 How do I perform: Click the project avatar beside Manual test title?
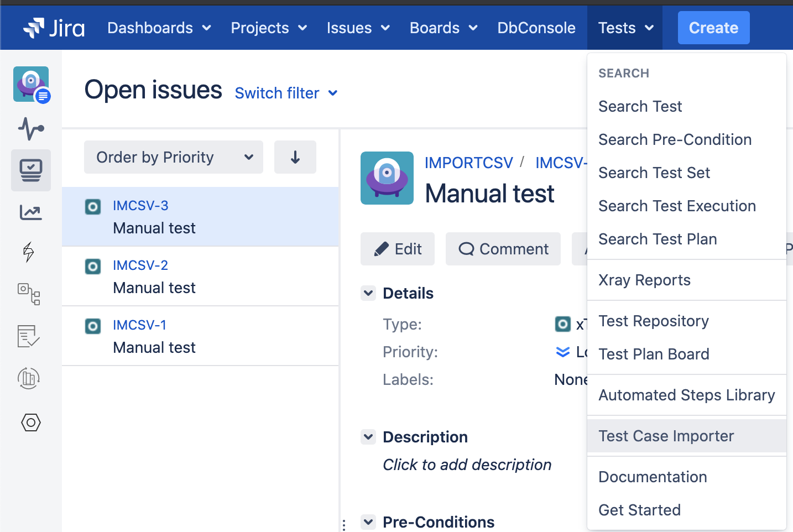click(387, 178)
